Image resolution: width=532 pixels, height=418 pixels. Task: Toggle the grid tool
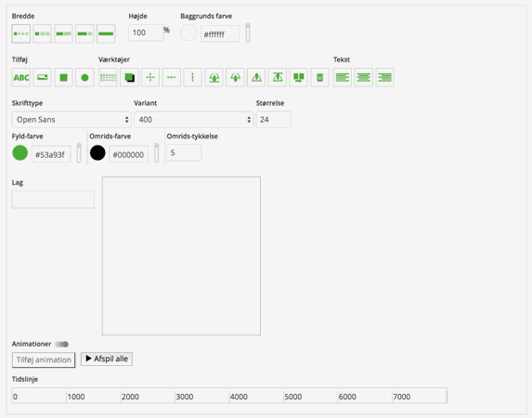pos(108,77)
